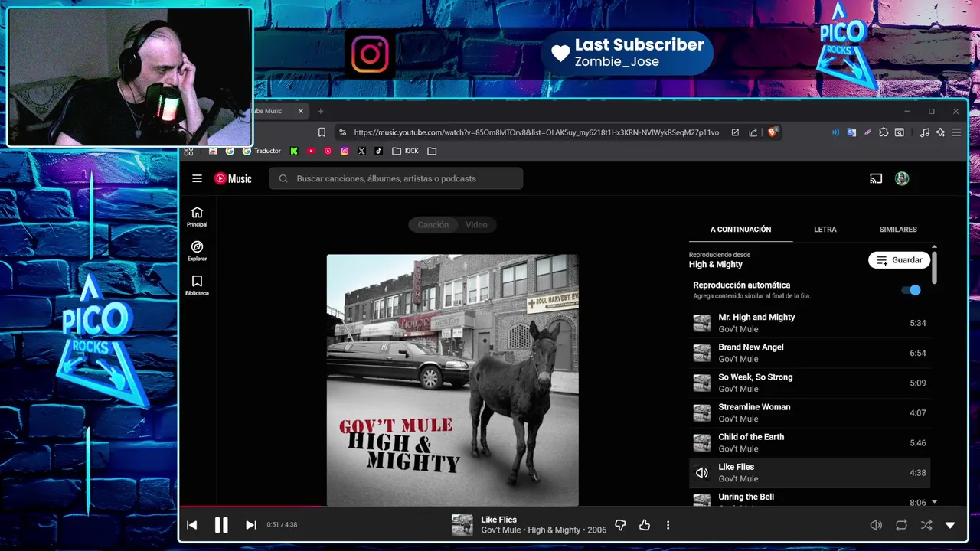Play Brand New Angel from queue

pos(809,353)
